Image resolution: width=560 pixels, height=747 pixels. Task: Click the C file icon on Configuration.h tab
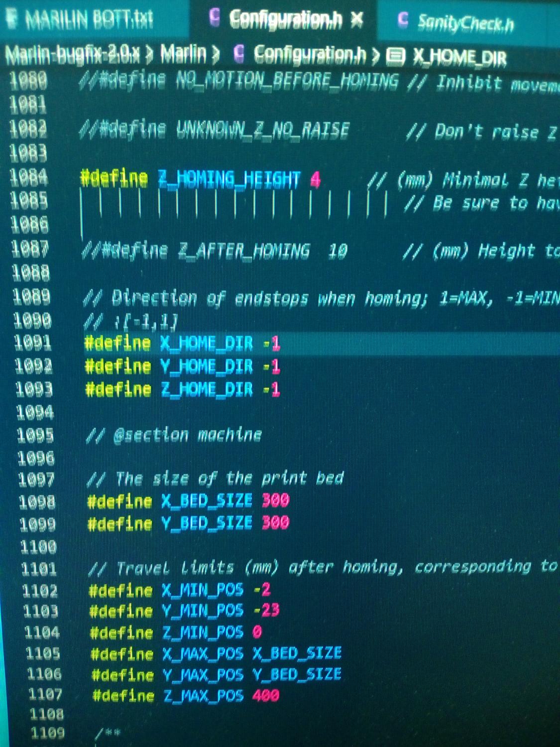click(215, 17)
